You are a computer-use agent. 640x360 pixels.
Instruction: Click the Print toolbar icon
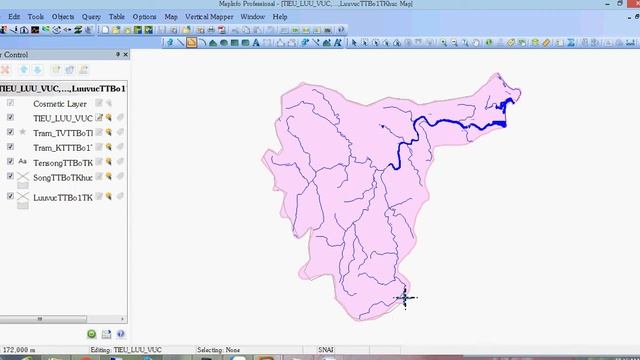pyautogui.click(x=211, y=30)
